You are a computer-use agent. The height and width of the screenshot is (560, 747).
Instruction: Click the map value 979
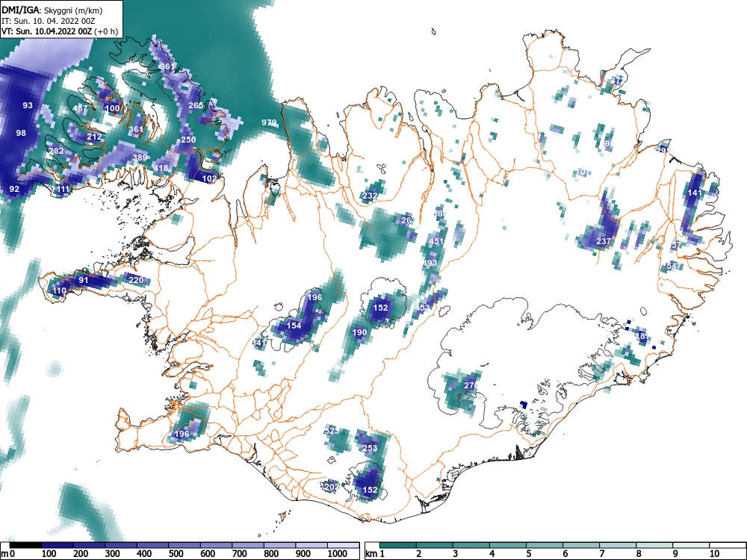click(269, 123)
